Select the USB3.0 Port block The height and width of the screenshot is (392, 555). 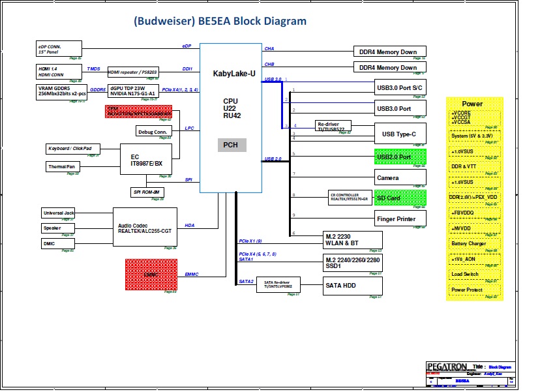[x=400, y=108]
